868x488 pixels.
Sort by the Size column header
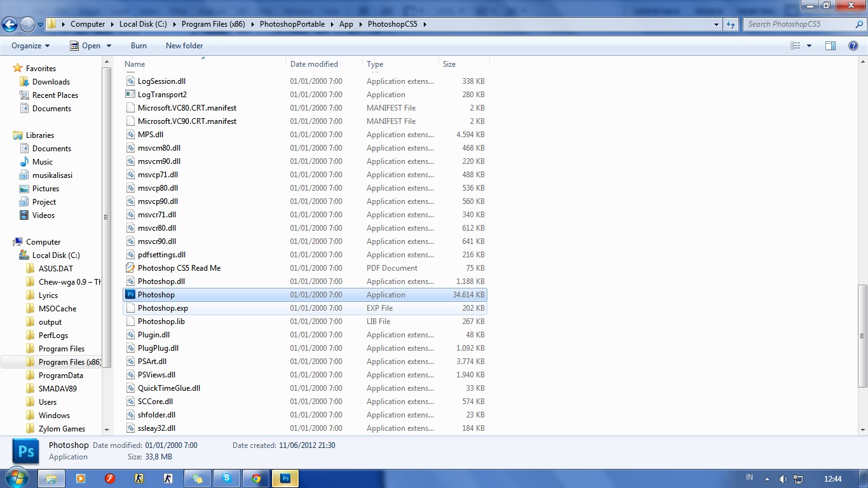tap(464, 64)
